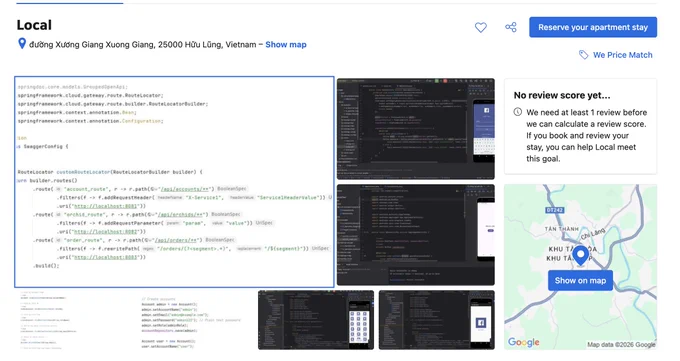Screen dimensions: 680x361
Task: Open bottom photo with 'Create accounts' code
Action: [x=195, y=320]
